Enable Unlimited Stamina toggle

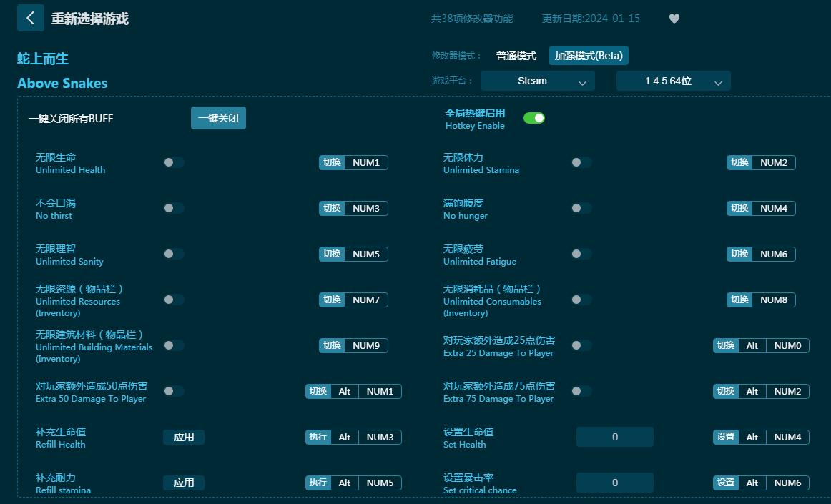[581, 162]
